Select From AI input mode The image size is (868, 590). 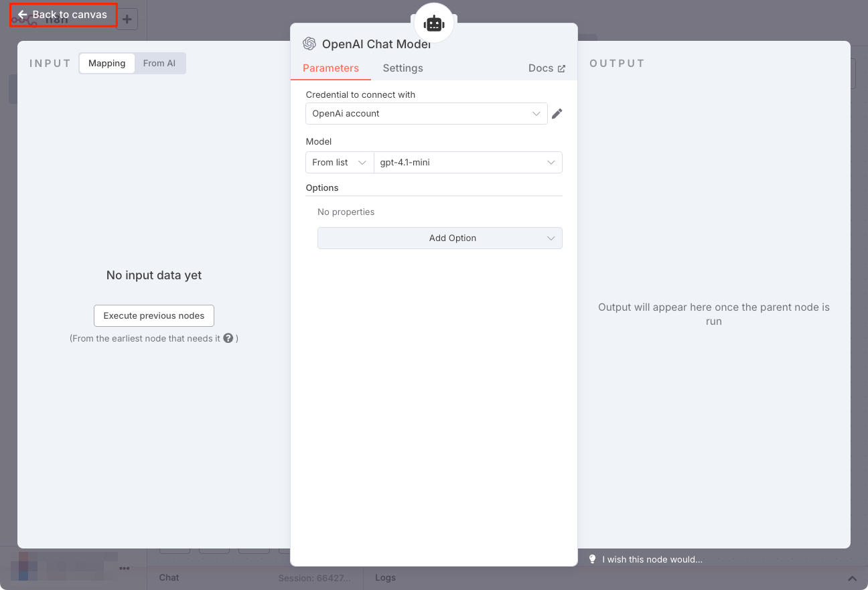tap(159, 64)
